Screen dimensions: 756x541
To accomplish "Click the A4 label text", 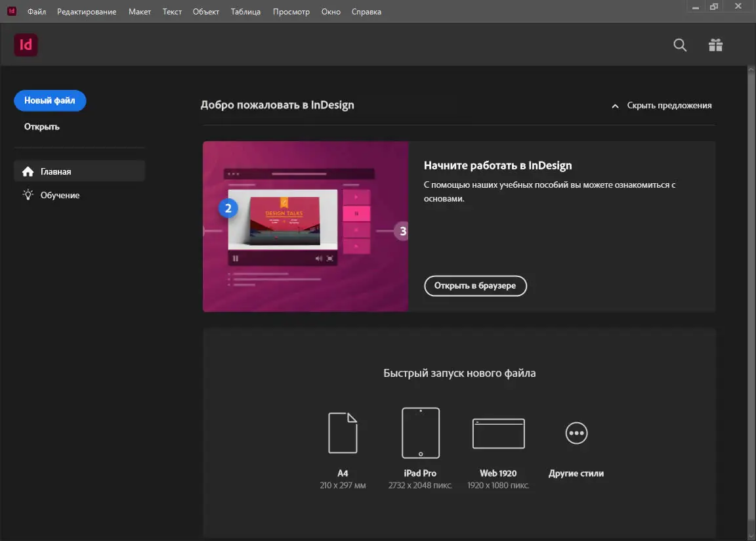I will click(x=343, y=473).
